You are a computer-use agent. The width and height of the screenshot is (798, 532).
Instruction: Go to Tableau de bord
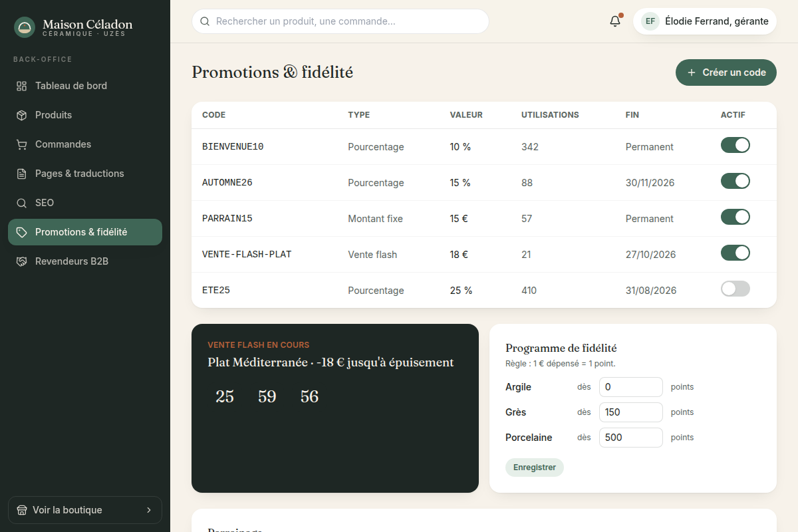coord(85,86)
